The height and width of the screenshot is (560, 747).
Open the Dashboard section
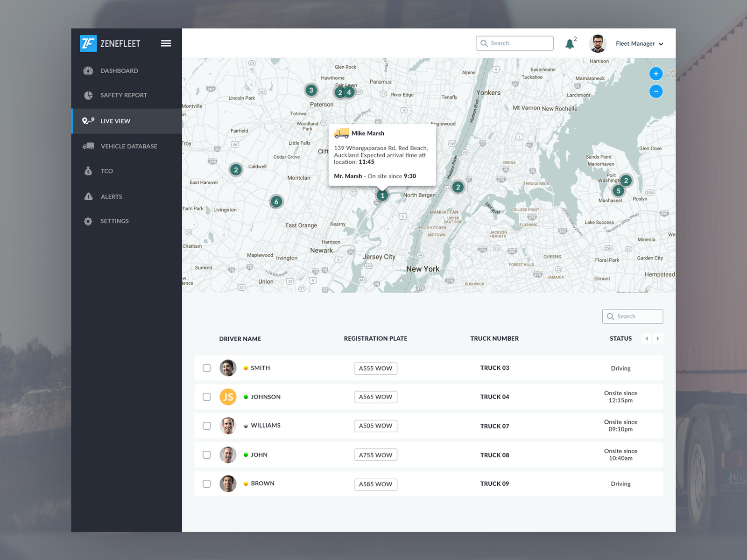coord(89,70)
